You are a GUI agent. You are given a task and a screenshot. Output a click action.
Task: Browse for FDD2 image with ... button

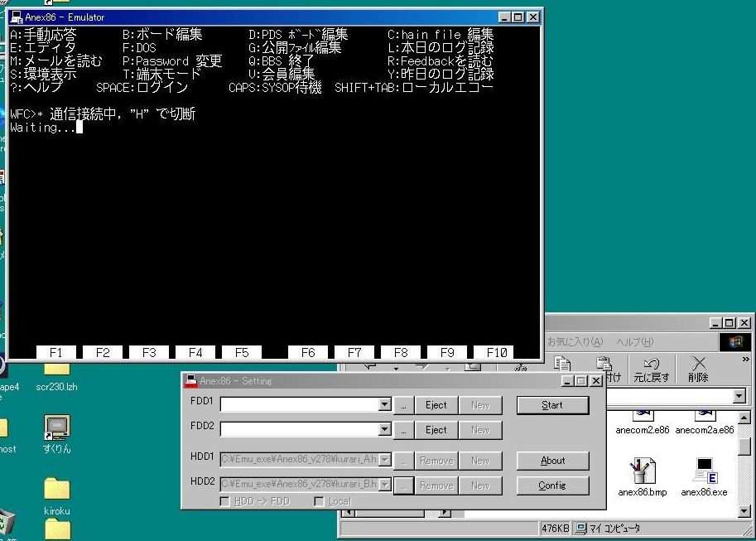click(403, 430)
